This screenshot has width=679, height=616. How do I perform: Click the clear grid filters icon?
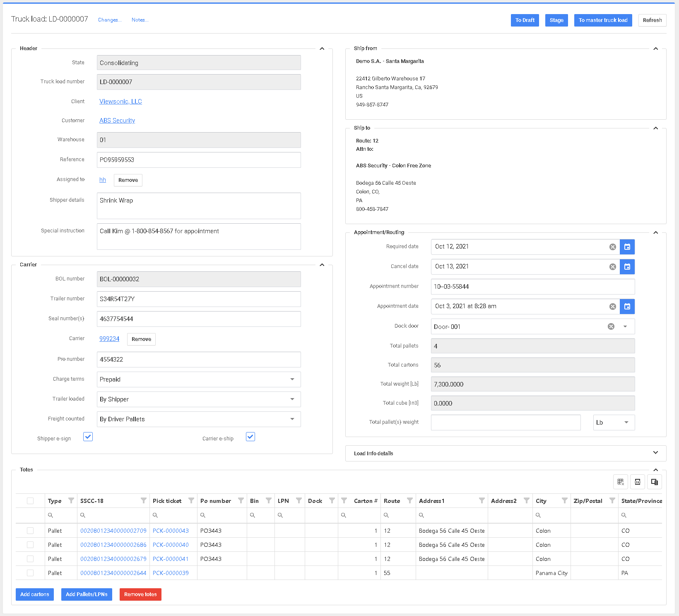point(620,482)
